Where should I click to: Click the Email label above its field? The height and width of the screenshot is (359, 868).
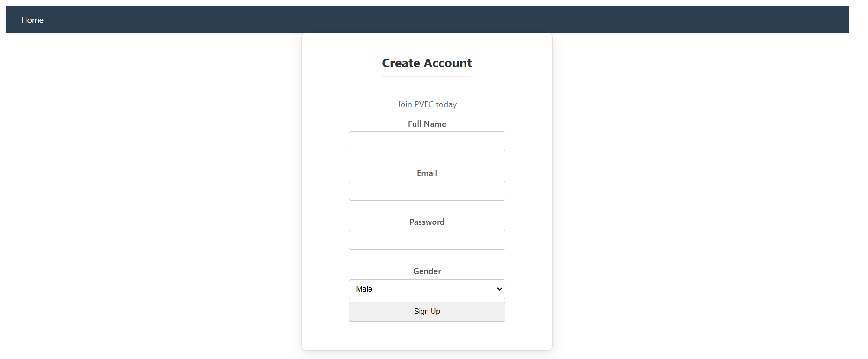(427, 173)
